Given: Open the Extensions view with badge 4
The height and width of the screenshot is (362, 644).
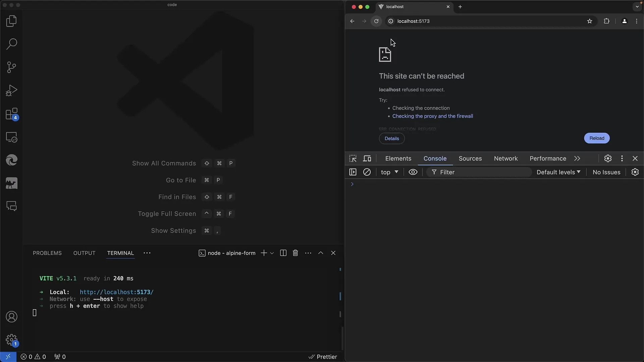Looking at the screenshot, I should click(11, 114).
